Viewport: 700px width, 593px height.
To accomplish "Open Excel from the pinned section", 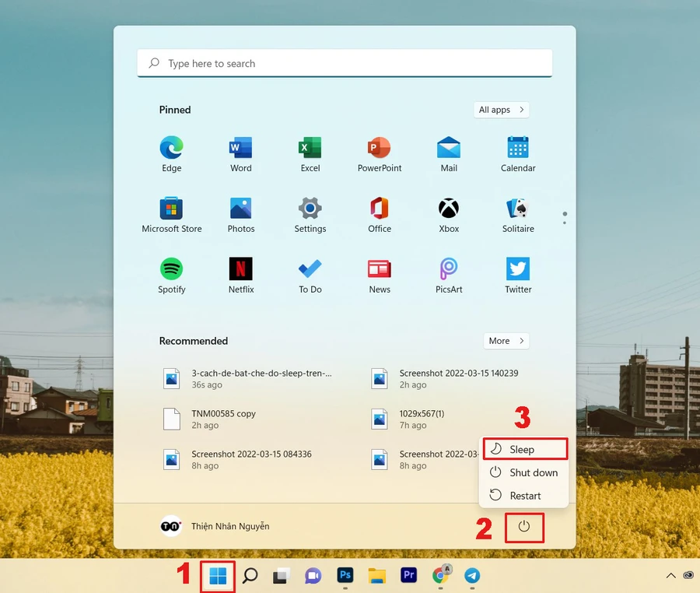I will [310, 154].
